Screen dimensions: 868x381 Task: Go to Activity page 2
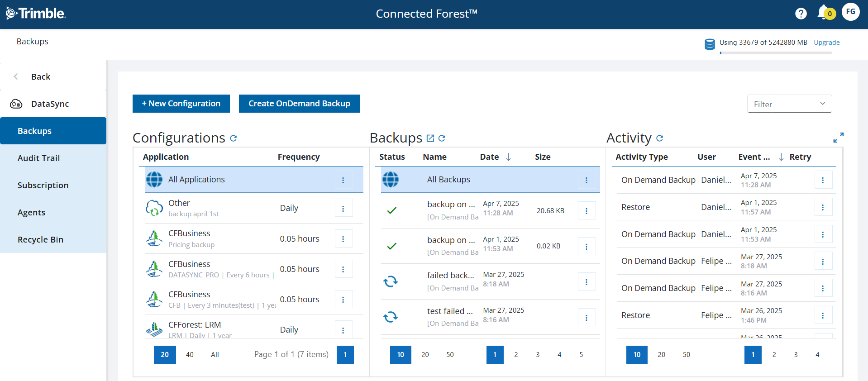[774, 355]
